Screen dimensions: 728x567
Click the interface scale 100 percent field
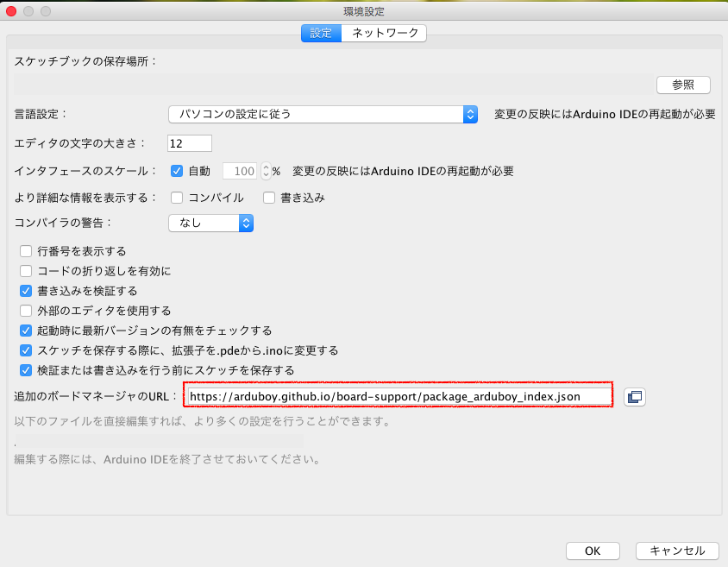[x=241, y=171]
